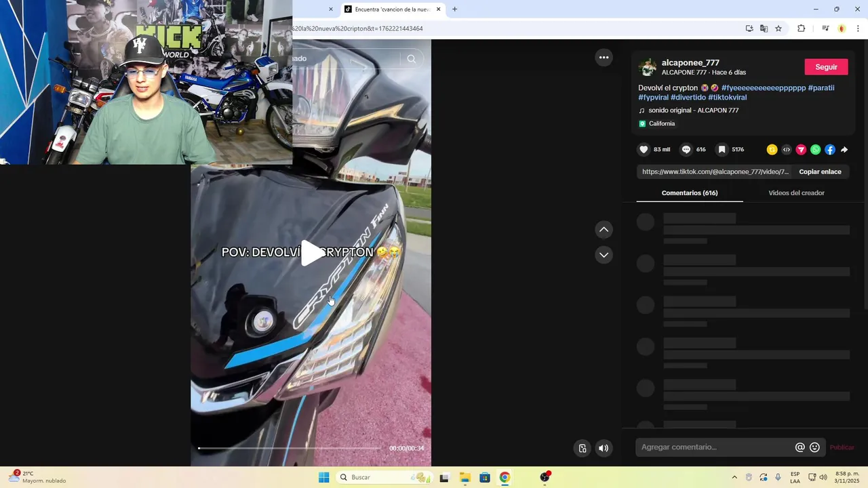
Task: Translate this page icon in Chrome
Action: [764, 28]
